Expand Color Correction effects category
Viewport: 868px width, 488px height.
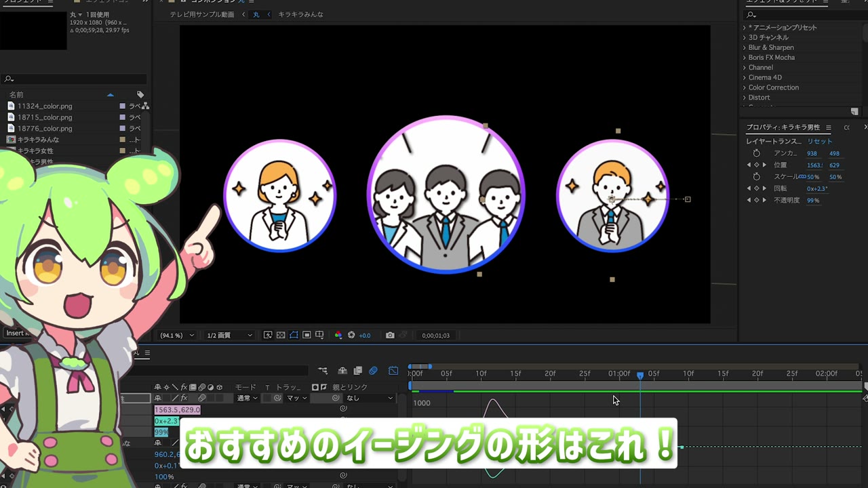[x=745, y=87]
